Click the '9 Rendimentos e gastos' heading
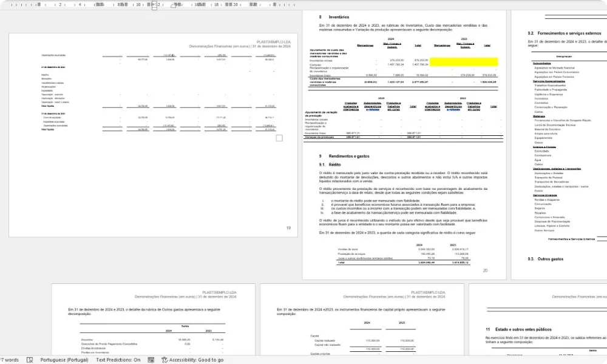This screenshot has width=607, height=364. 344,157
